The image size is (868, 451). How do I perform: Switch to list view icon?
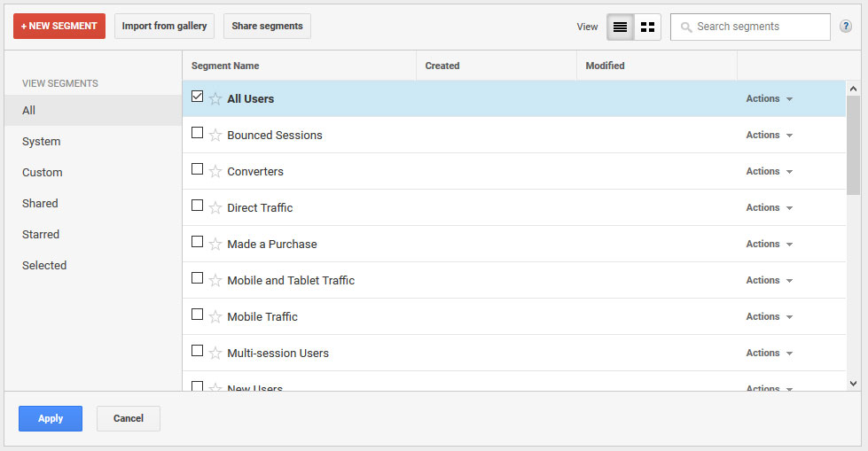pyautogui.click(x=620, y=27)
